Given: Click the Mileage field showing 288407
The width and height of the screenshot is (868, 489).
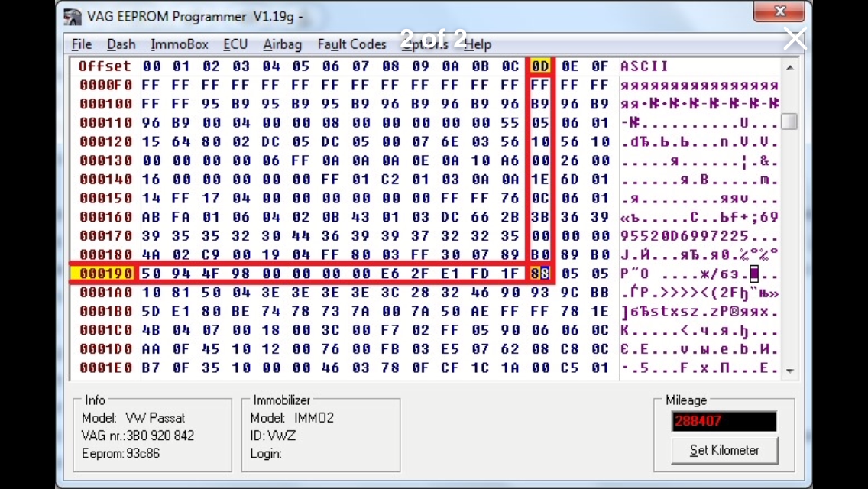Looking at the screenshot, I should [x=724, y=421].
